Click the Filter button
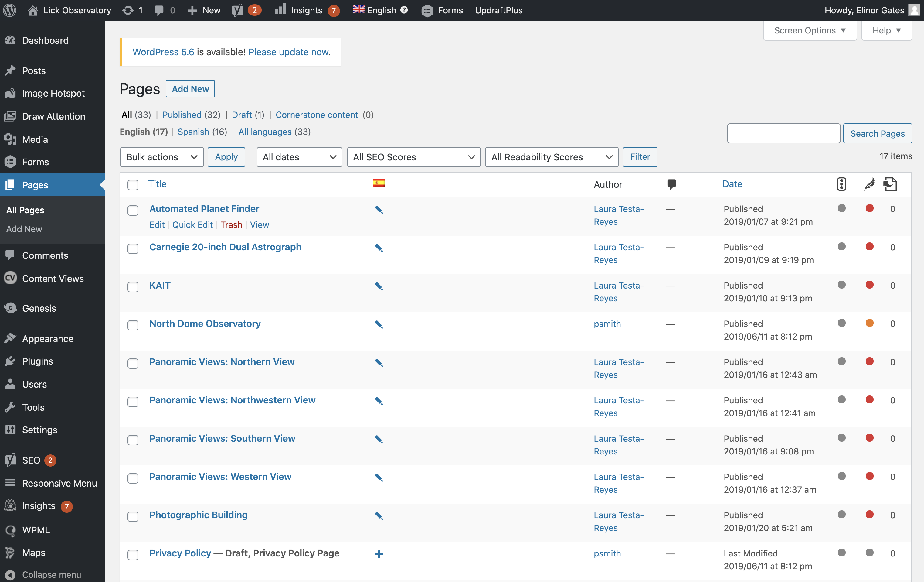The height and width of the screenshot is (582, 924). tap(640, 157)
